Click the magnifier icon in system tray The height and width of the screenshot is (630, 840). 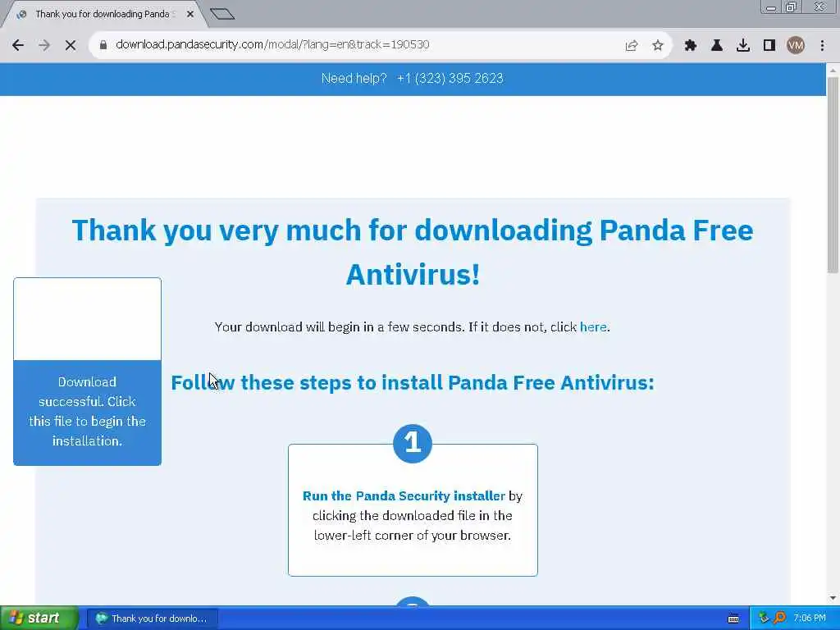coord(779,619)
